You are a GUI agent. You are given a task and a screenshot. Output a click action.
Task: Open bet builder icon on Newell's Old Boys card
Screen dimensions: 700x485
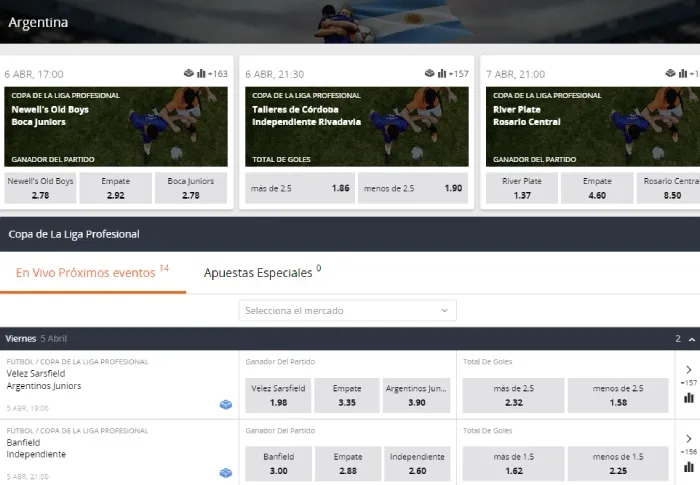(x=188, y=73)
